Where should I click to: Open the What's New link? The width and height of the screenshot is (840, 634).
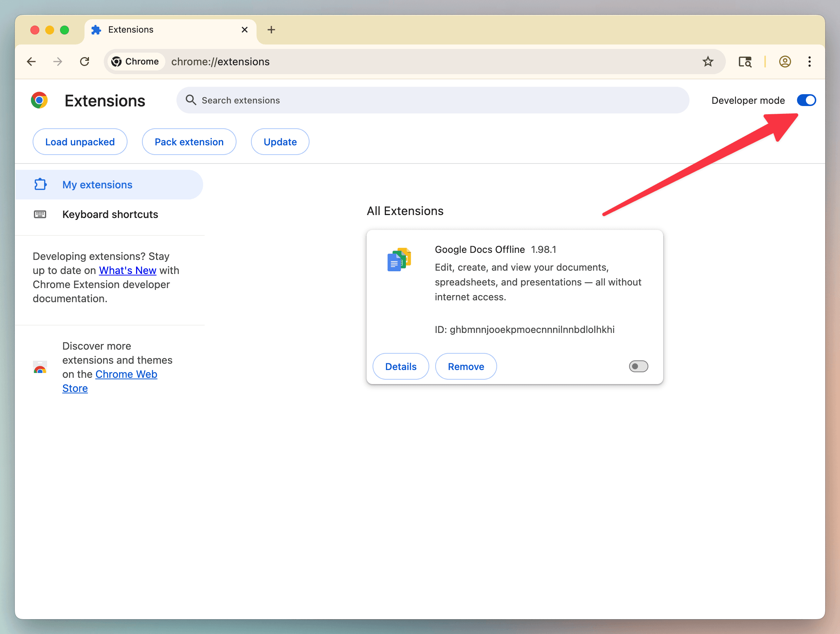128,270
